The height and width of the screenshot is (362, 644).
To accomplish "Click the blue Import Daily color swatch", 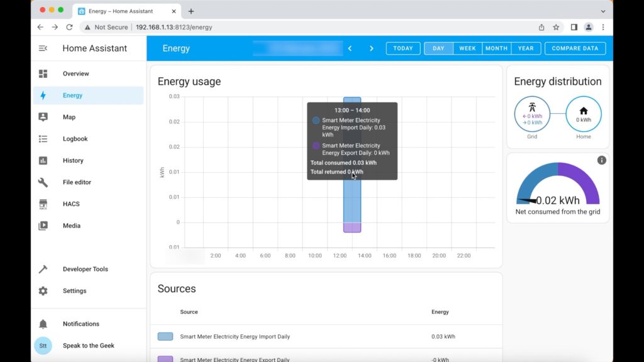I will pyautogui.click(x=165, y=337).
